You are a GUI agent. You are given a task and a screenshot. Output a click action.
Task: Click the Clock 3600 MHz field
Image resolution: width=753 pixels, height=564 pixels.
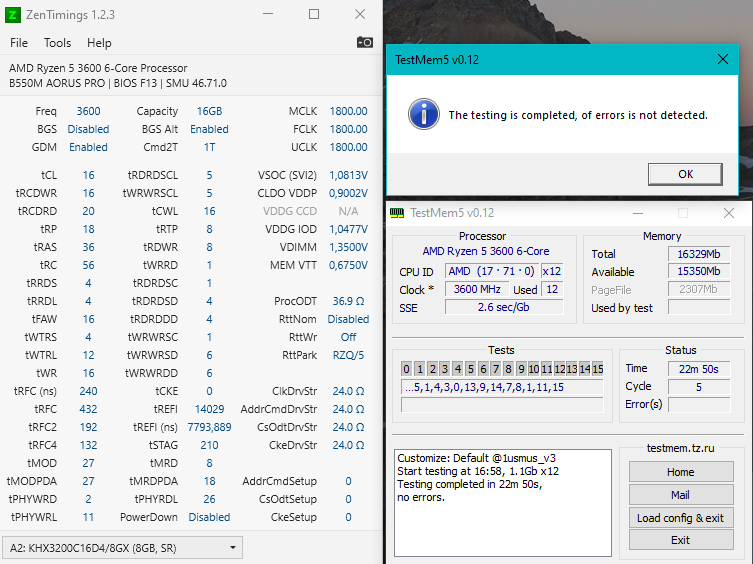pyautogui.click(x=477, y=289)
